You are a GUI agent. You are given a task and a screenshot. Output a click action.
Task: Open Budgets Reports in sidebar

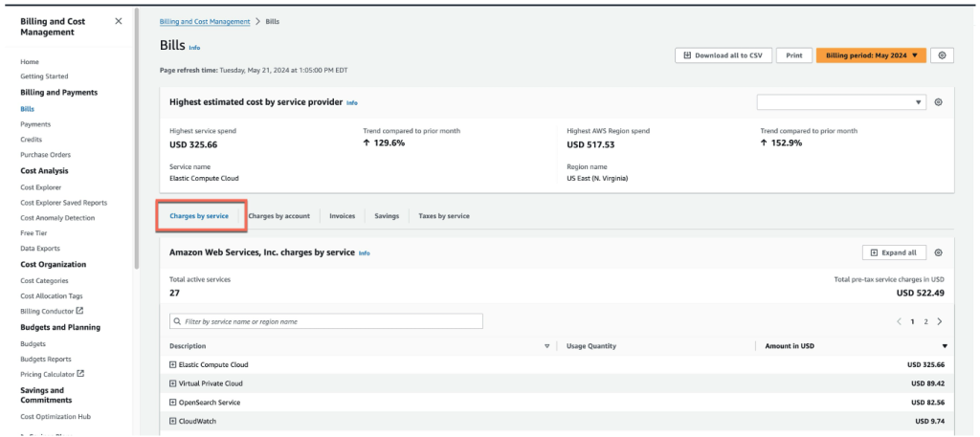click(x=46, y=359)
